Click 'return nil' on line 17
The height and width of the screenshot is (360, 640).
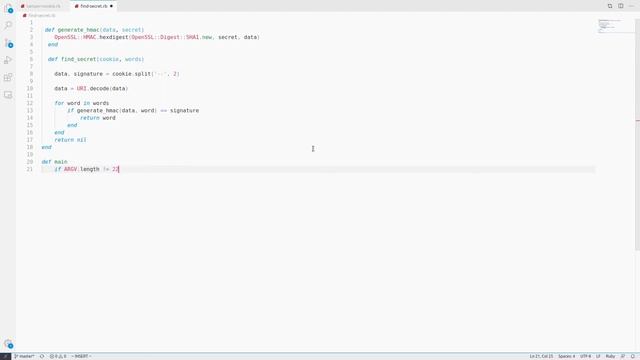(x=70, y=140)
